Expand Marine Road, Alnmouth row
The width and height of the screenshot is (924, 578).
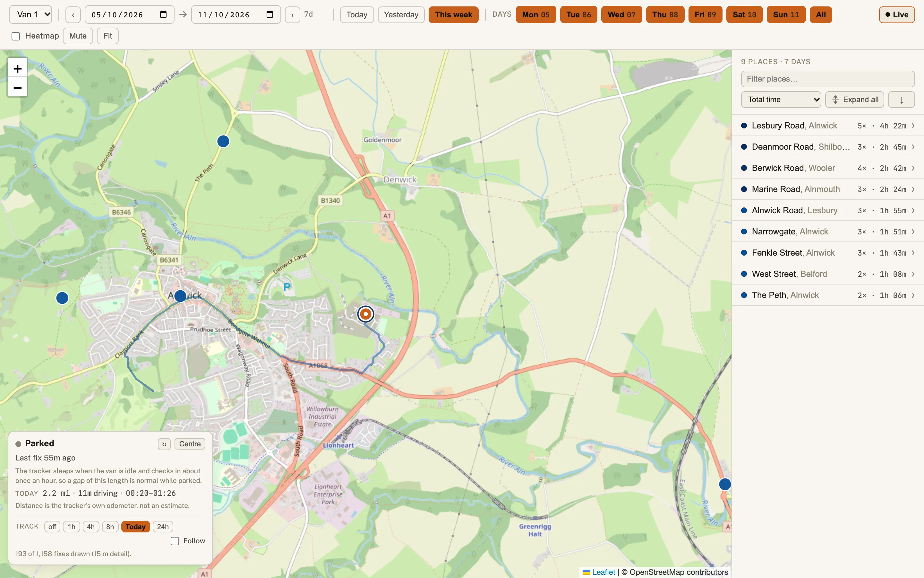[828, 189]
